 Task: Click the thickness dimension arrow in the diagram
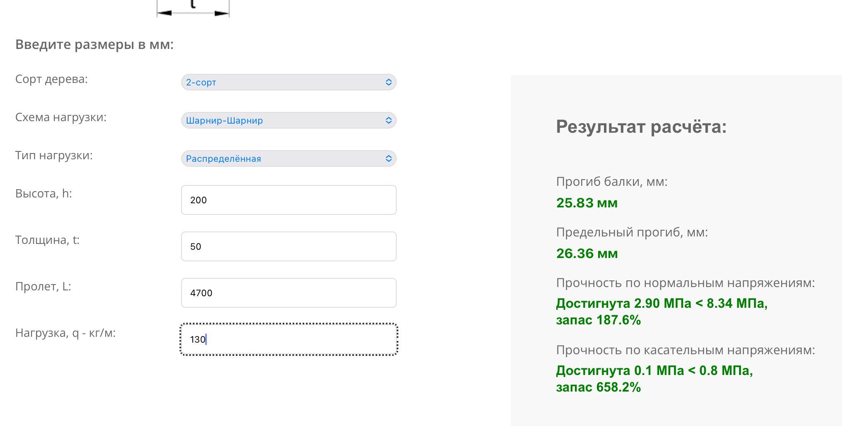(x=193, y=12)
